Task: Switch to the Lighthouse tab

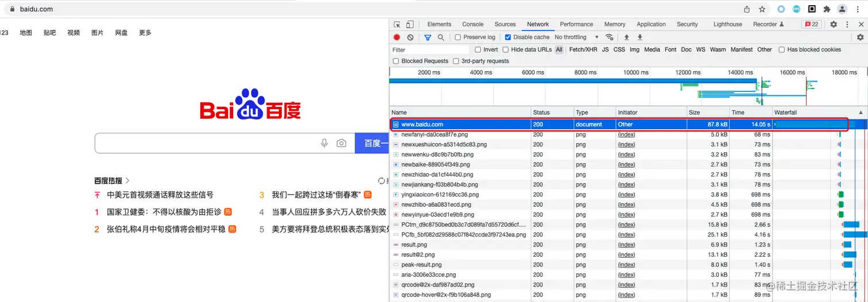Action: [727, 25]
